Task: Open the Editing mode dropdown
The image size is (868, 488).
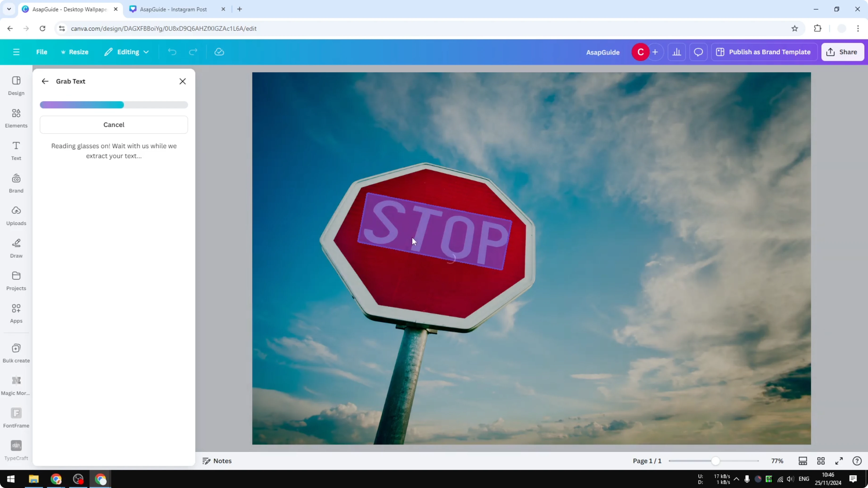Action: coord(127,52)
